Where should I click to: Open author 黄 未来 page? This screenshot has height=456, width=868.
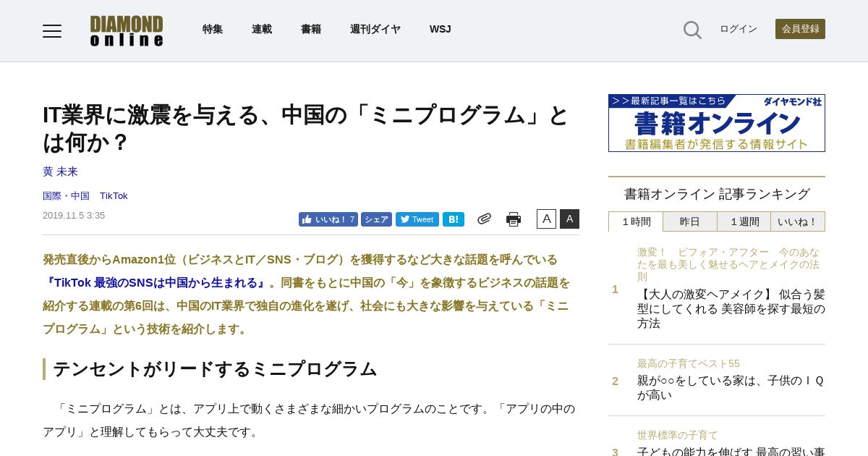coord(60,172)
